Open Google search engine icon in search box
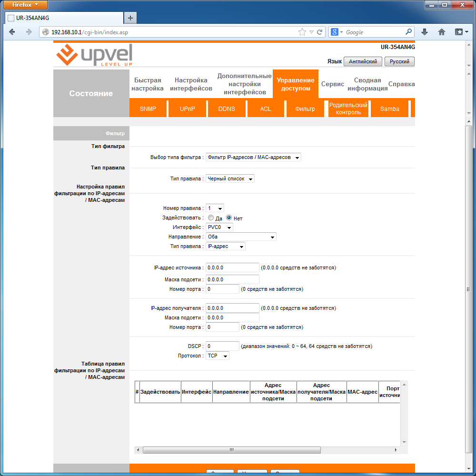Image resolution: width=476 pixels, height=476 pixels. pyautogui.click(x=334, y=32)
